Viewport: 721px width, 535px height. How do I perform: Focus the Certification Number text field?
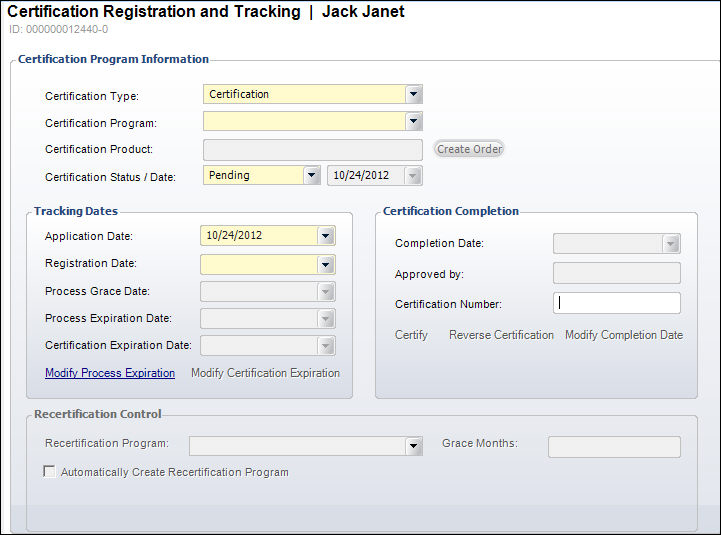(x=616, y=303)
